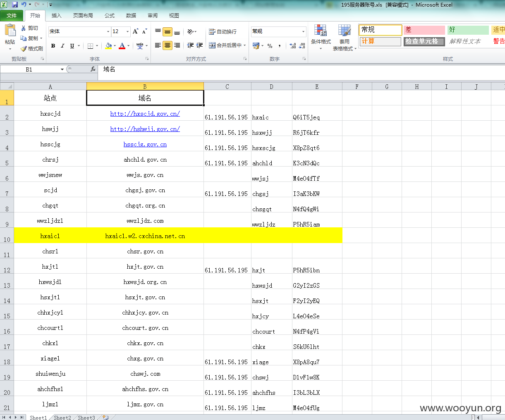Expand the Name Box dropdown next to B1
Image resolution: width=505 pixels, height=420 pixels.
tap(62, 69)
